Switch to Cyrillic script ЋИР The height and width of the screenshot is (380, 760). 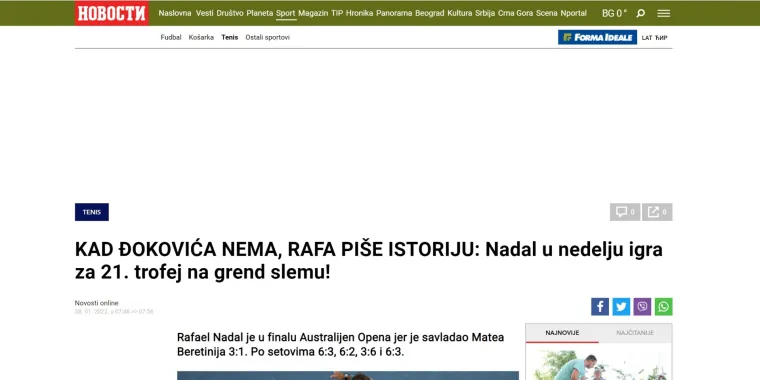click(661, 38)
